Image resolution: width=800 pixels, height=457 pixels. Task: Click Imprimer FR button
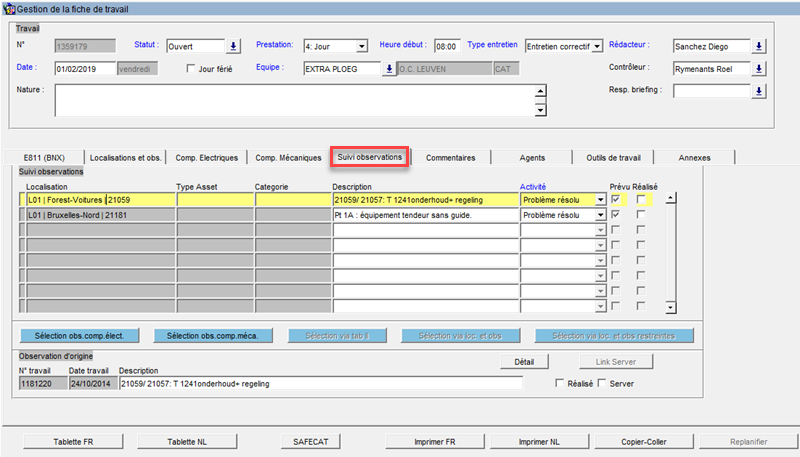tap(435, 442)
